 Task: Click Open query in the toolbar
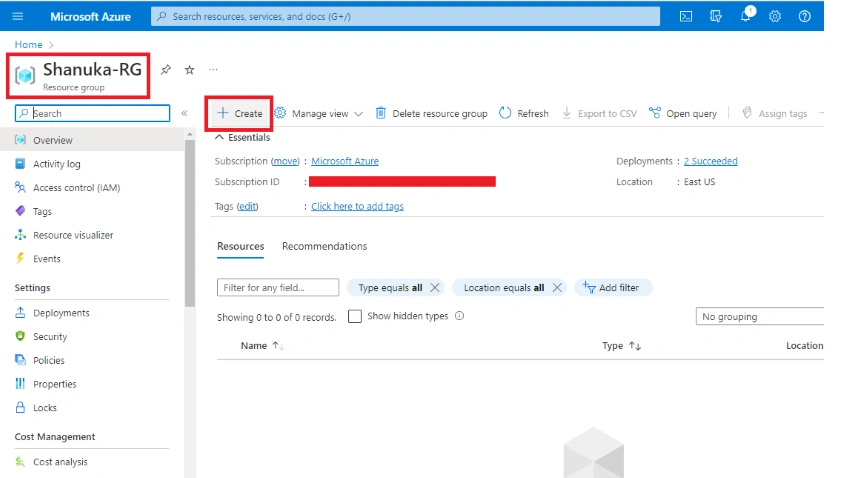(682, 113)
